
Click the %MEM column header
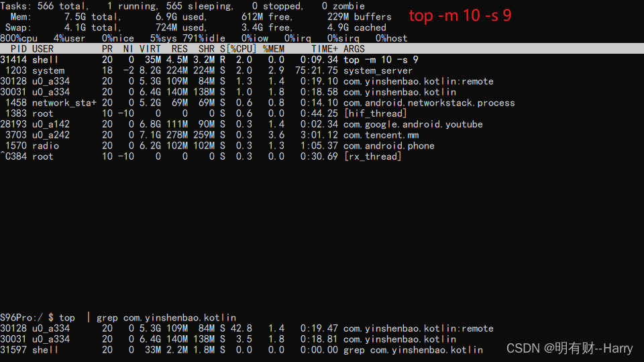pos(274,49)
